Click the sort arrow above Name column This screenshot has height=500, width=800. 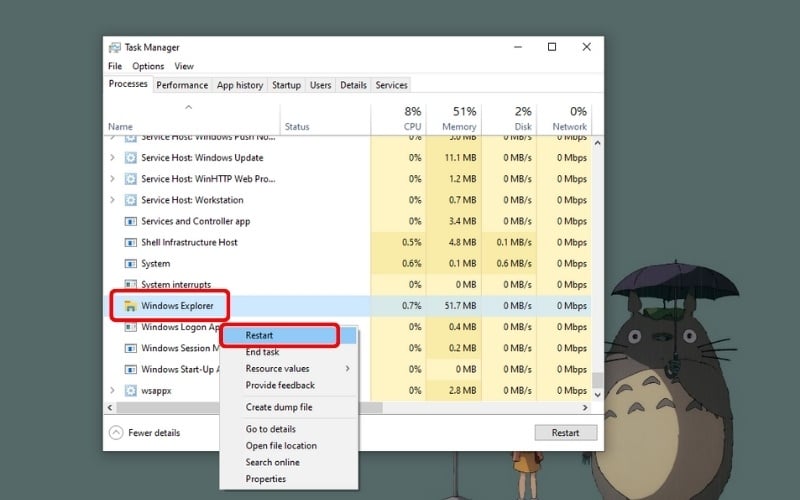tap(188, 107)
